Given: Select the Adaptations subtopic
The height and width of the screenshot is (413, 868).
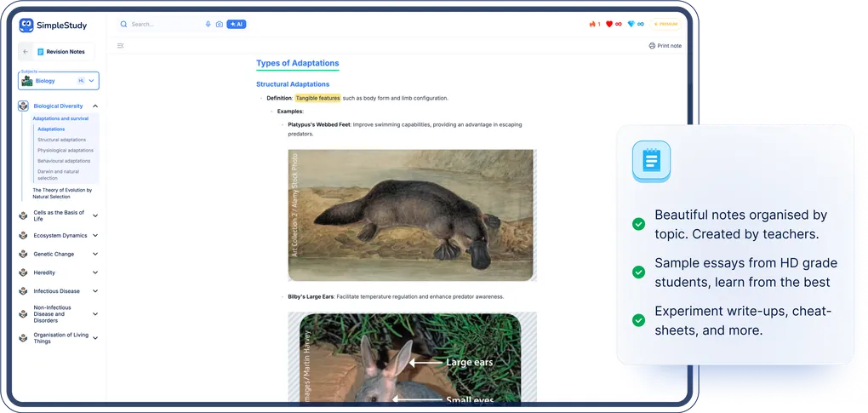Looking at the screenshot, I should [51, 129].
